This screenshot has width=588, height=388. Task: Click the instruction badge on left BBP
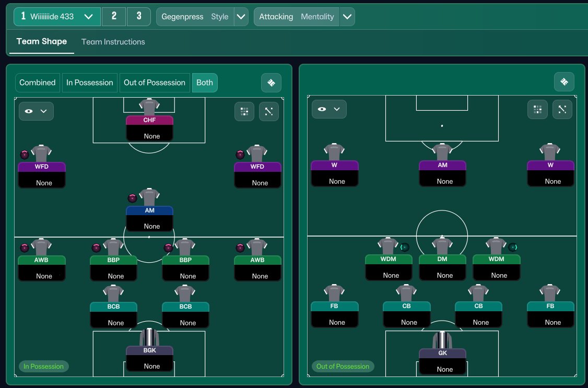[97, 248]
